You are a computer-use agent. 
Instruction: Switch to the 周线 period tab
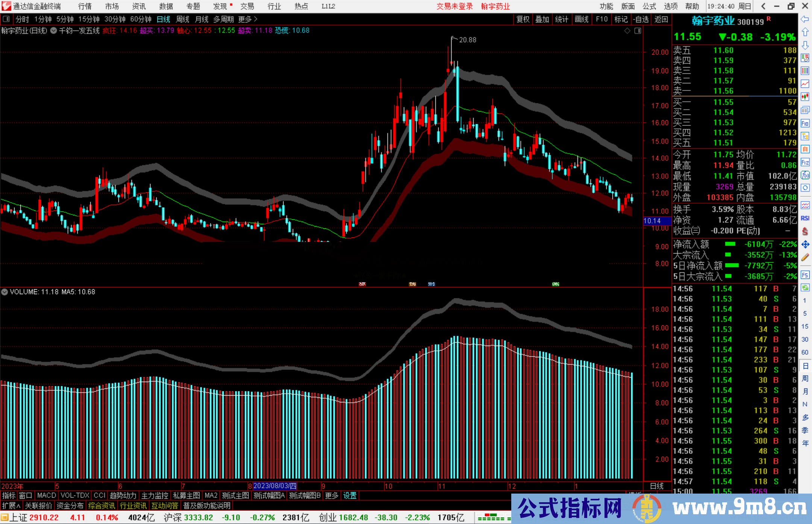pyautogui.click(x=183, y=19)
